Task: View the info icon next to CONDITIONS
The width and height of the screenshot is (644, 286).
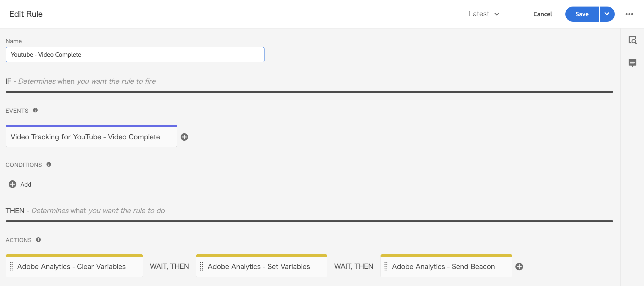Action: [49, 164]
